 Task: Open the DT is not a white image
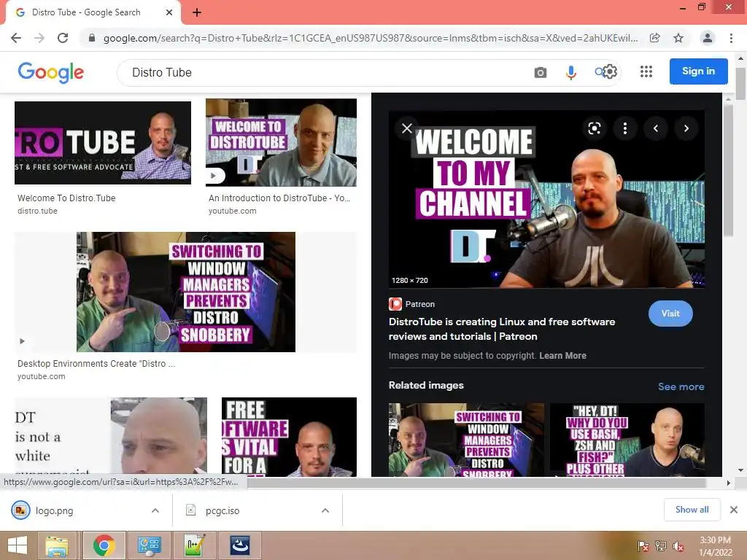(x=111, y=437)
